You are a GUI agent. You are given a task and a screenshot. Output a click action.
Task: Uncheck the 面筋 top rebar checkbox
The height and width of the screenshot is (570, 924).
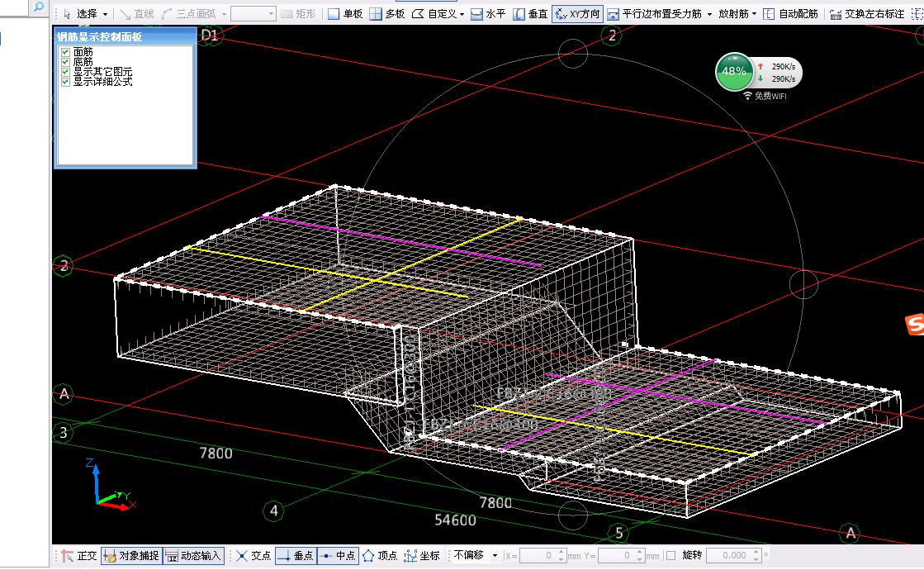pyautogui.click(x=65, y=52)
